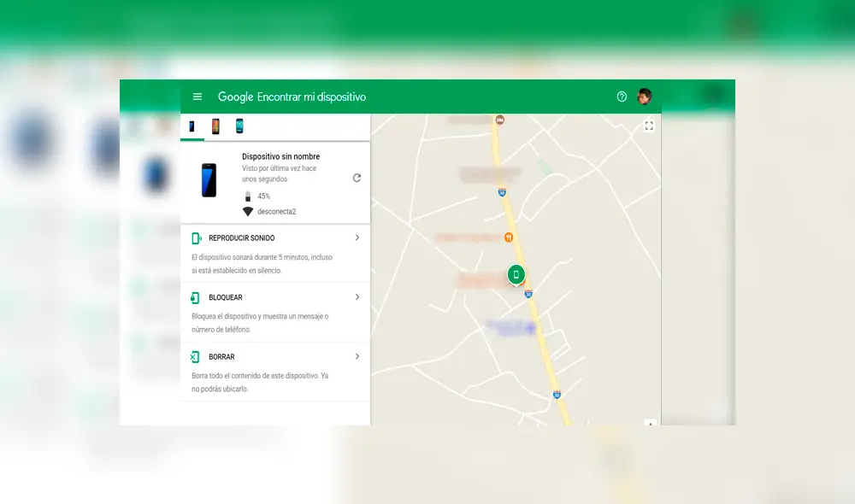Switch to the third device tab
This screenshot has width=855, height=504.
239,126
